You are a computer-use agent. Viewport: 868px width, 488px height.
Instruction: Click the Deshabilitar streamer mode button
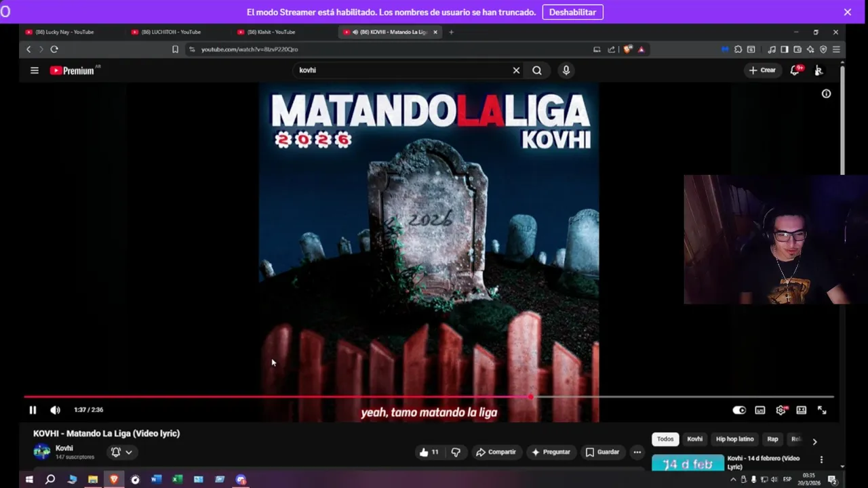coord(572,12)
